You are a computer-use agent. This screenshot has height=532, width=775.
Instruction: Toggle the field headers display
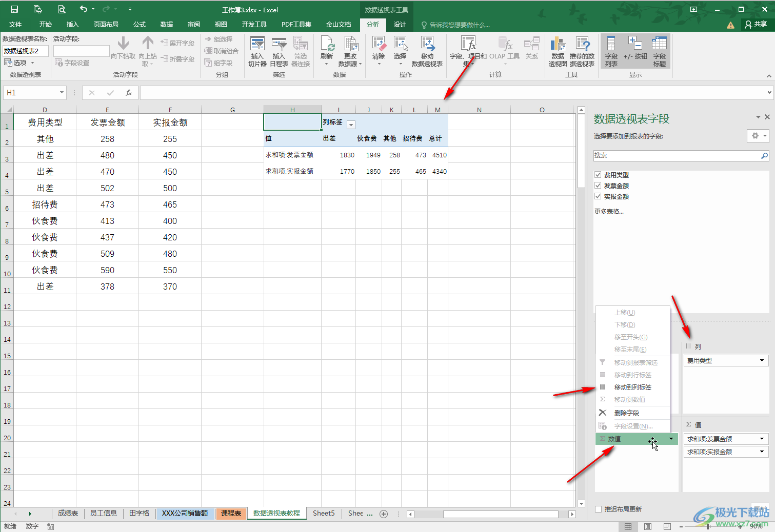click(x=659, y=51)
